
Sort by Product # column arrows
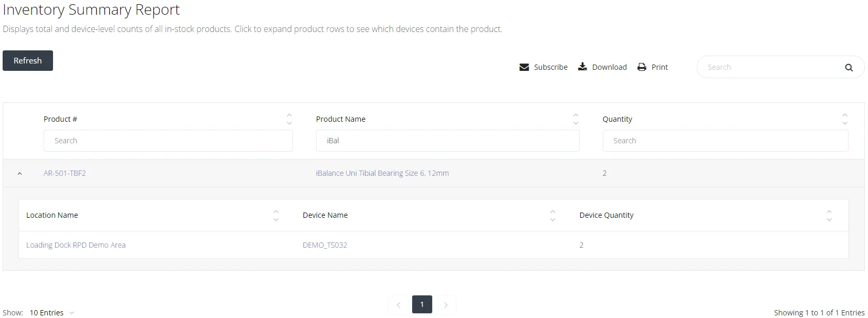pyautogui.click(x=289, y=119)
